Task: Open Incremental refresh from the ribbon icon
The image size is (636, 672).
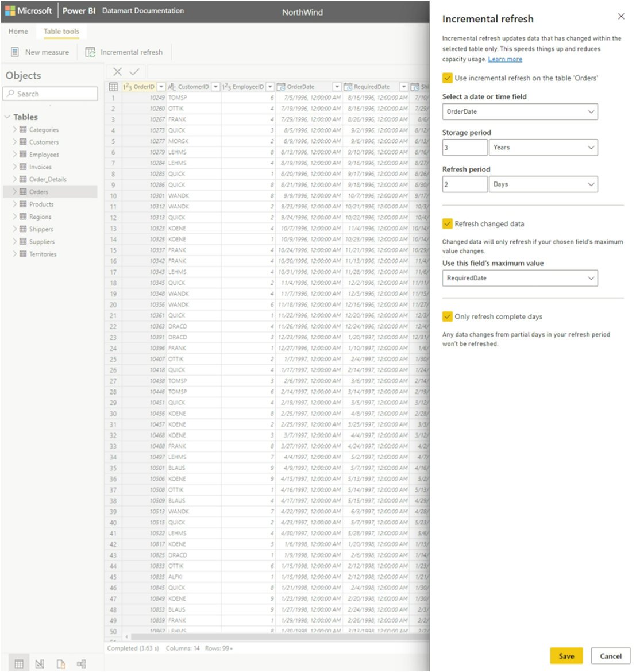Action: (90, 52)
